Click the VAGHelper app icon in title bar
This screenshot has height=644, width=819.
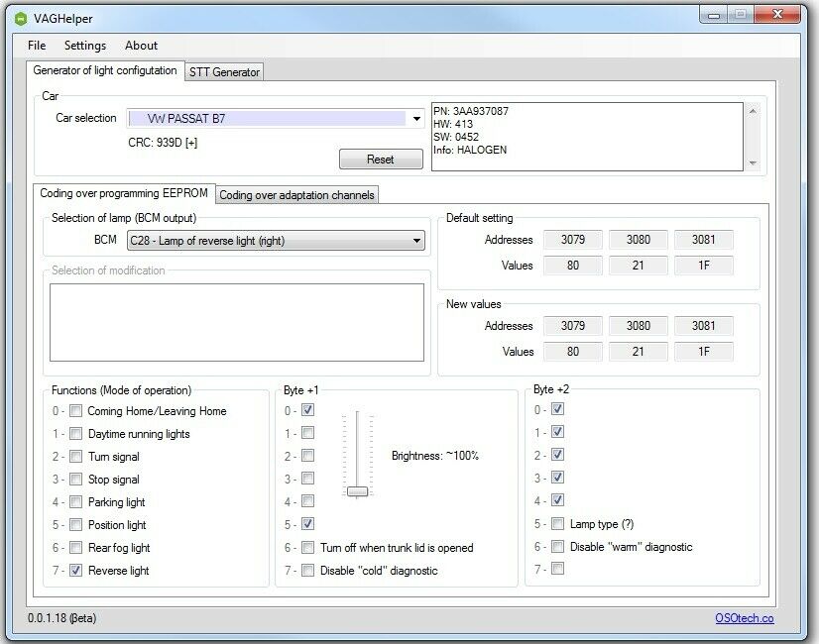coord(22,17)
